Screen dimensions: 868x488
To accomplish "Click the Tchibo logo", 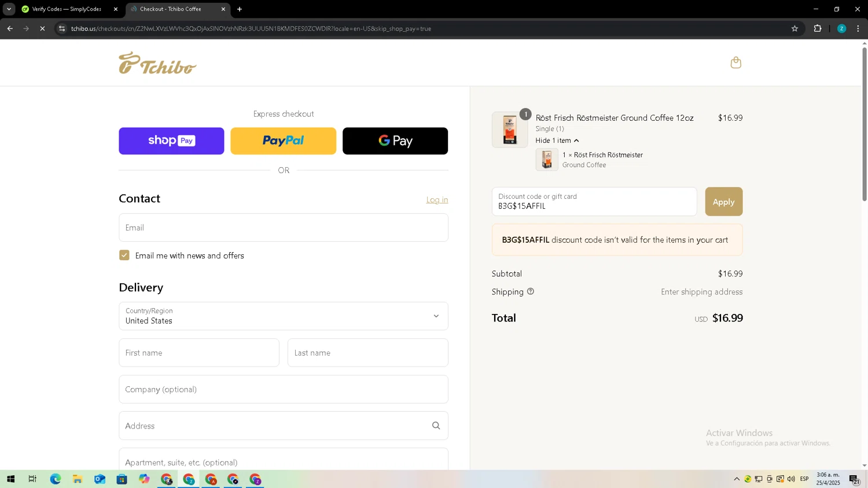I will tap(157, 63).
